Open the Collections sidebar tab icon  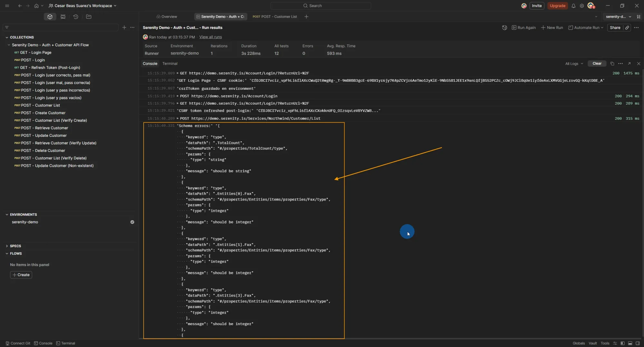(x=50, y=17)
